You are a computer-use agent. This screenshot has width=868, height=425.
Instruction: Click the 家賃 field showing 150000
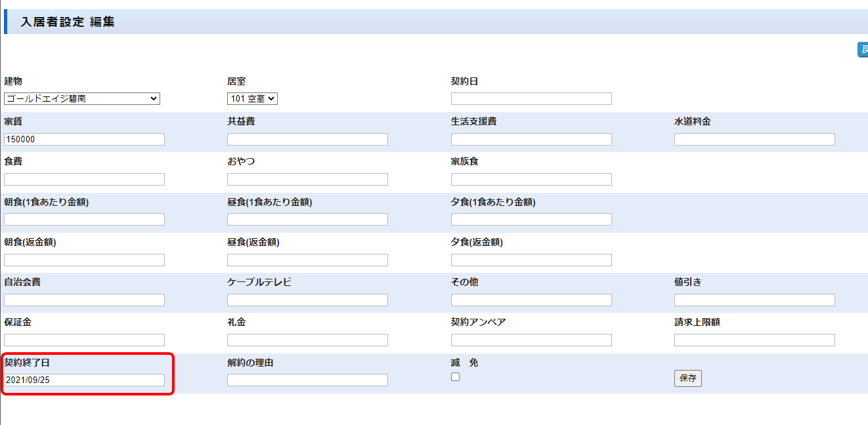click(84, 140)
